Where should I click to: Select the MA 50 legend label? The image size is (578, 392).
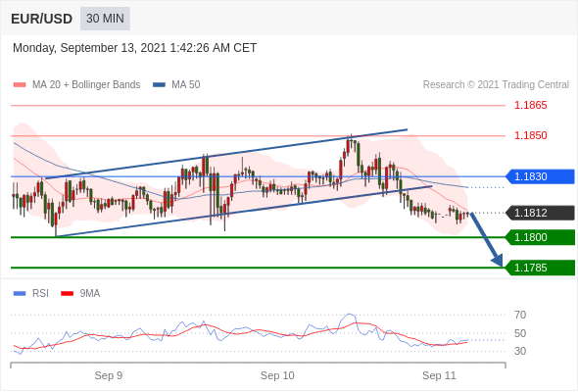click(186, 85)
